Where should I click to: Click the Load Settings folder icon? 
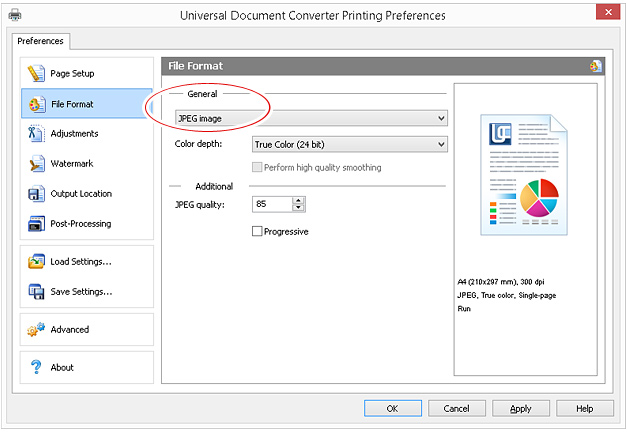(x=36, y=261)
